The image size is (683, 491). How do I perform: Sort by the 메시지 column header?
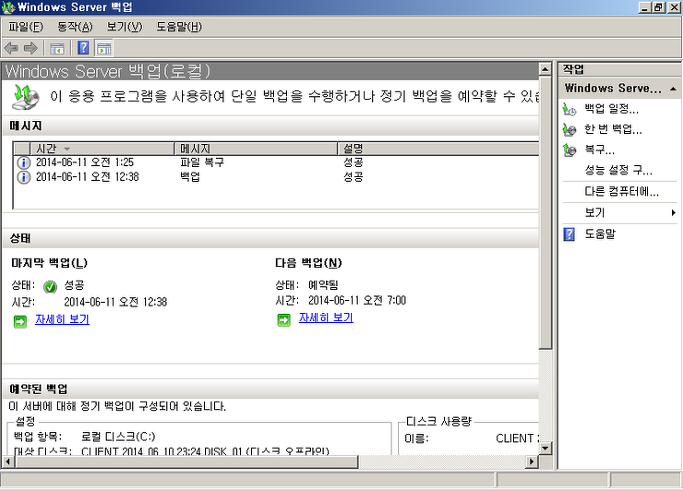pyautogui.click(x=256, y=149)
